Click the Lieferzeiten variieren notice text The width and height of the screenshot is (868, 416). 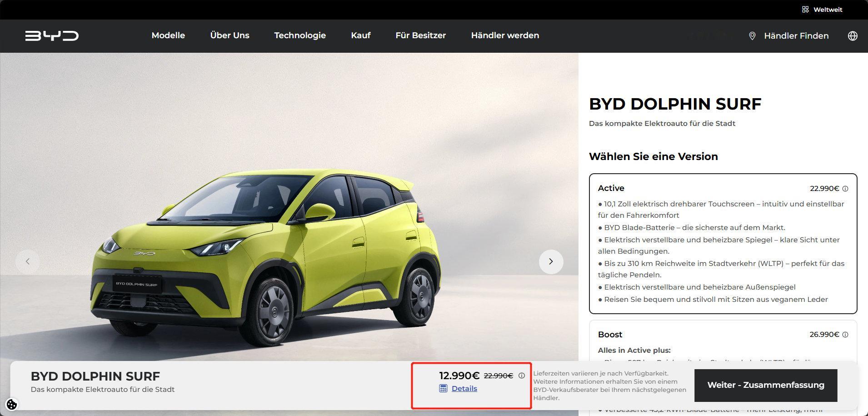click(610, 386)
